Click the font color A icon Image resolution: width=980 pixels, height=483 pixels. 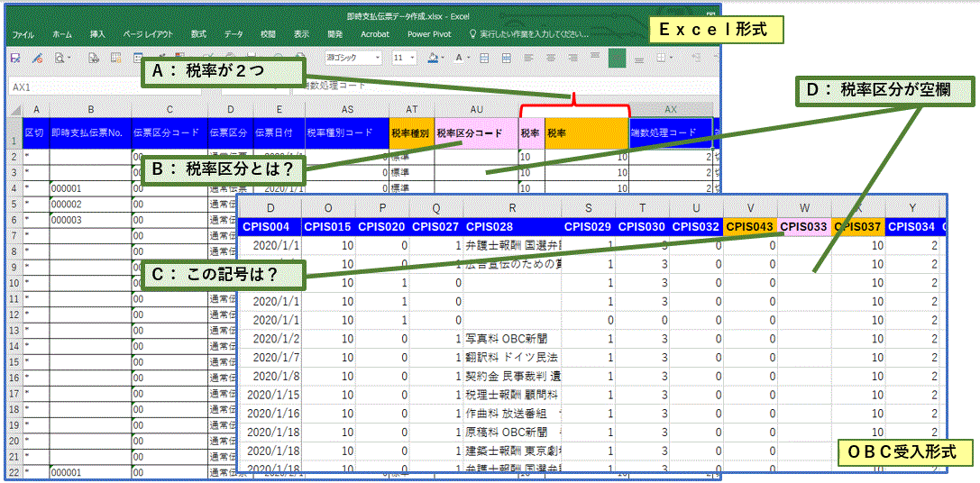point(459,58)
